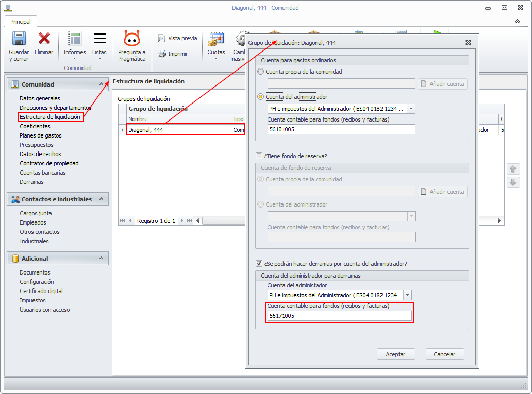Move the liquidation group up with the arrow

pyautogui.click(x=513, y=169)
